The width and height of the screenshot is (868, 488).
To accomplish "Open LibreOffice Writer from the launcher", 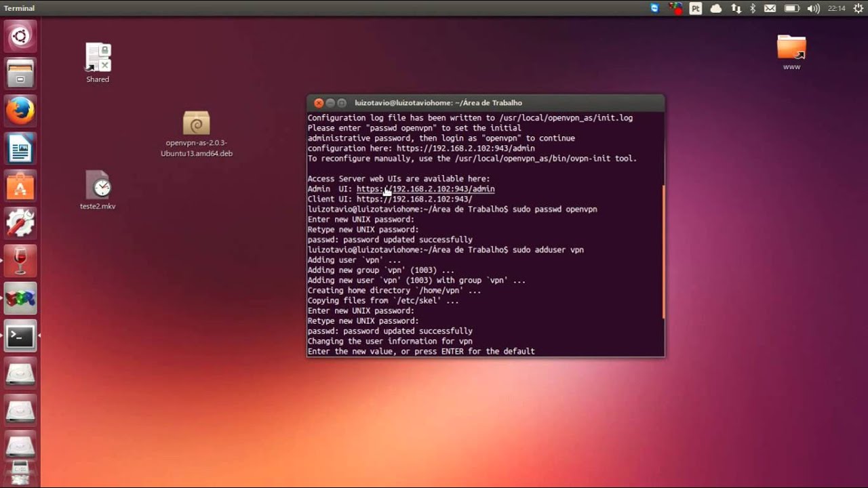I will [20, 148].
